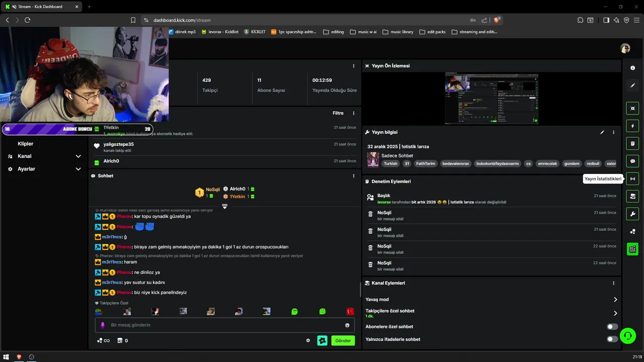Image resolution: width=644 pixels, height=362 pixels.
Task: Open the music library bookmark folder
Action: [398, 32]
